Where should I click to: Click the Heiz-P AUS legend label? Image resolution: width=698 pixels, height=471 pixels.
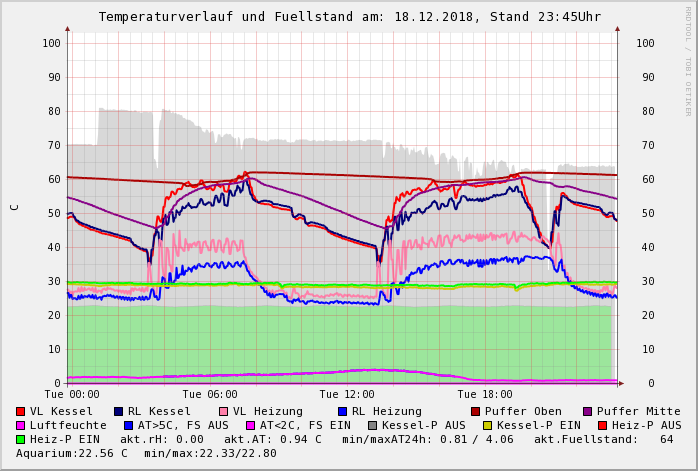647,425
